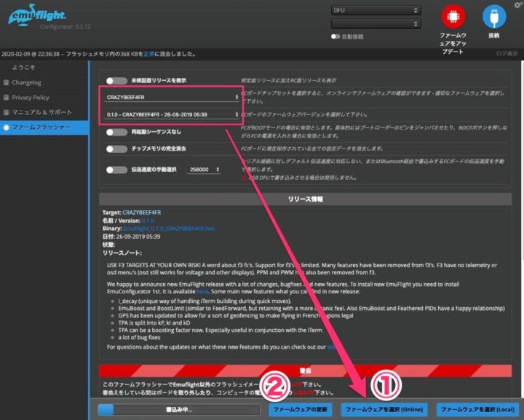
Task: Click the Changelog sidebar icon
Action: click(7, 82)
